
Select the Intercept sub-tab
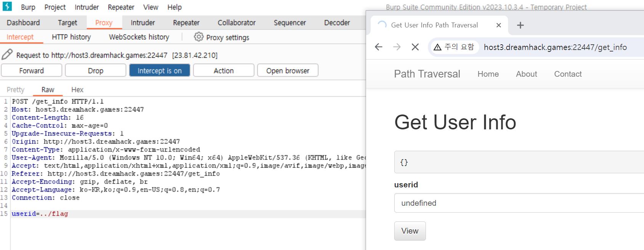point(20,37)
